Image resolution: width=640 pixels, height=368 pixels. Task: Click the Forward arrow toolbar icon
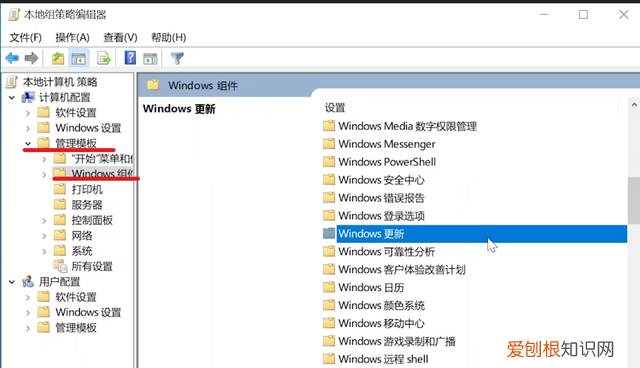[31, 59]
